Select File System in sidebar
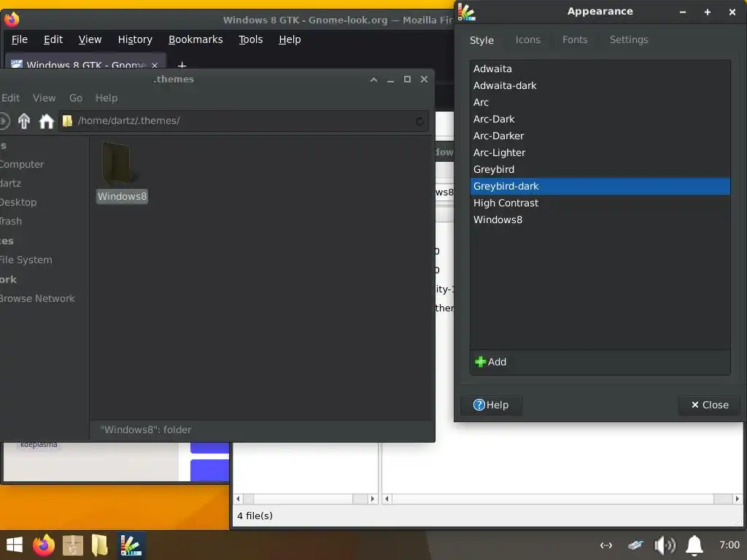Image resolution: width=747 pixels, height=560 pixels. pyautogui.click(x=26, y=260)
